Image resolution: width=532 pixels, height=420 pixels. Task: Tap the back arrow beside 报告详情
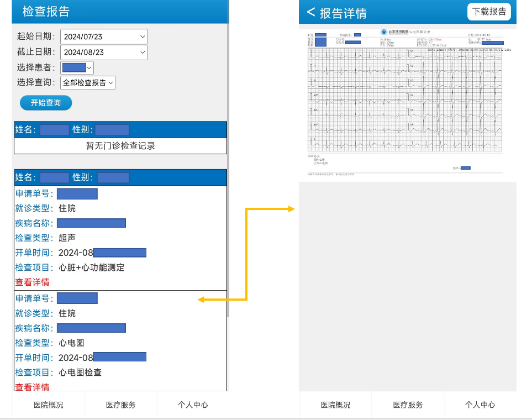tap(311, 12)
